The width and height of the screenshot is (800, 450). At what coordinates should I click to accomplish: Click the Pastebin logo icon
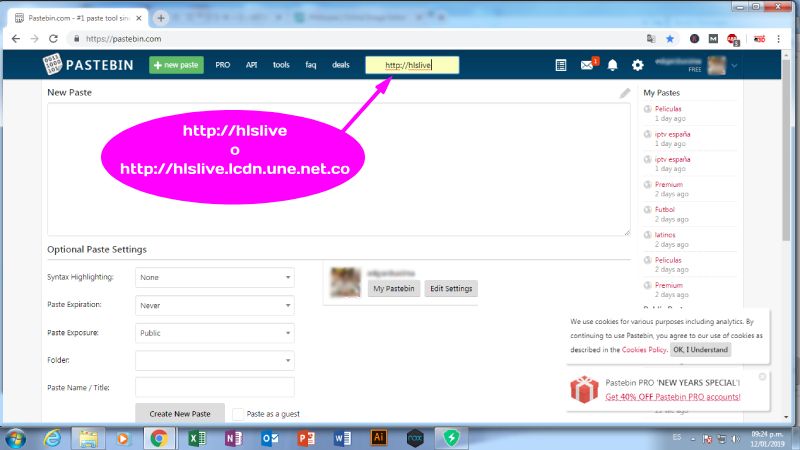coord(53,64)
